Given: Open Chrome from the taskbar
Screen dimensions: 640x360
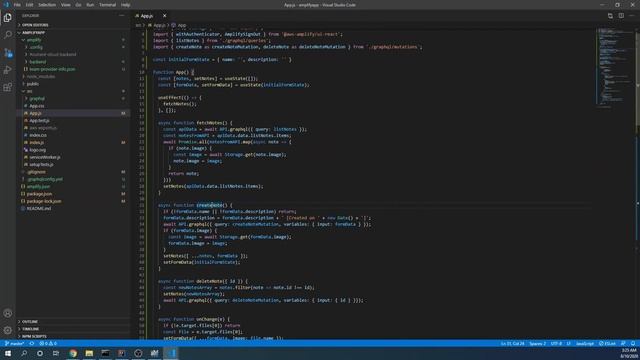Looking at the screenshot, I should coord(73,353).
